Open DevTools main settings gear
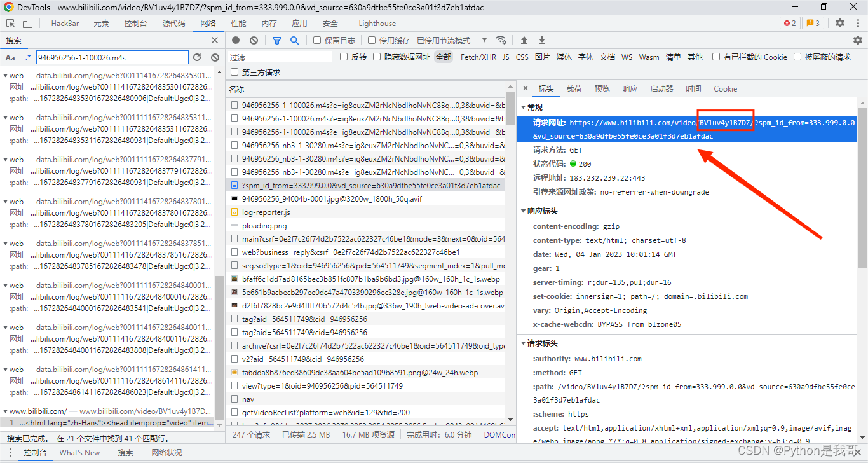The height and width of the screenshot is (463, 868). pyautogui.click(x=840, y=23)
